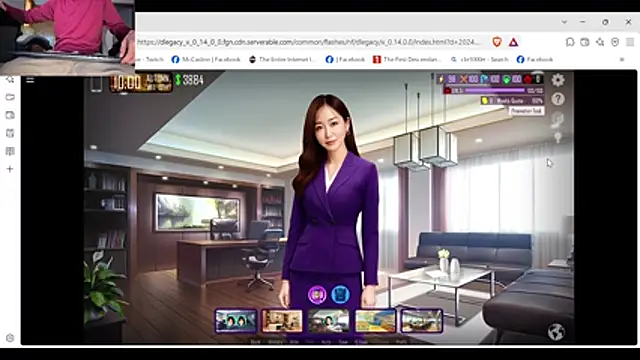
Task: Open the browser main menu icon
Action: (x=630, y=42)
